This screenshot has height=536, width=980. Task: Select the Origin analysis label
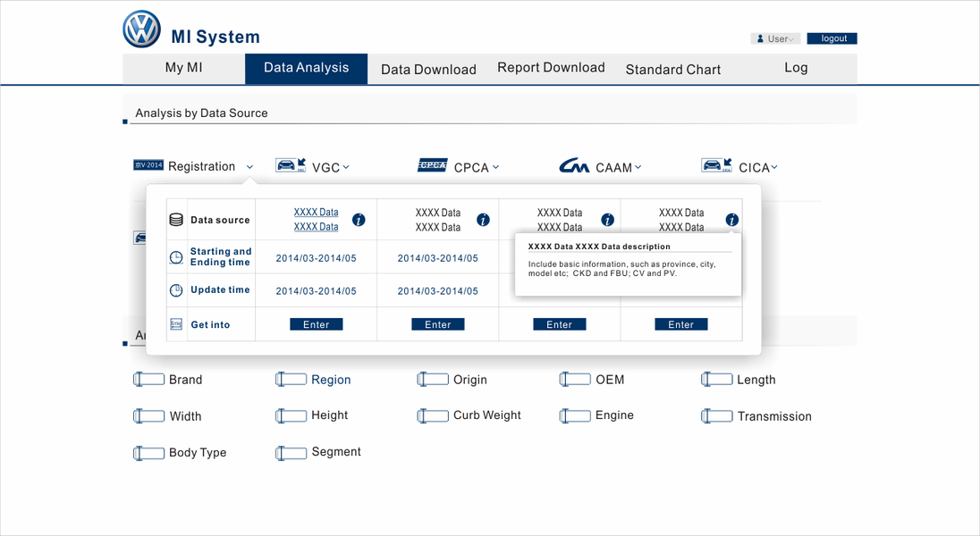point(470,380)
